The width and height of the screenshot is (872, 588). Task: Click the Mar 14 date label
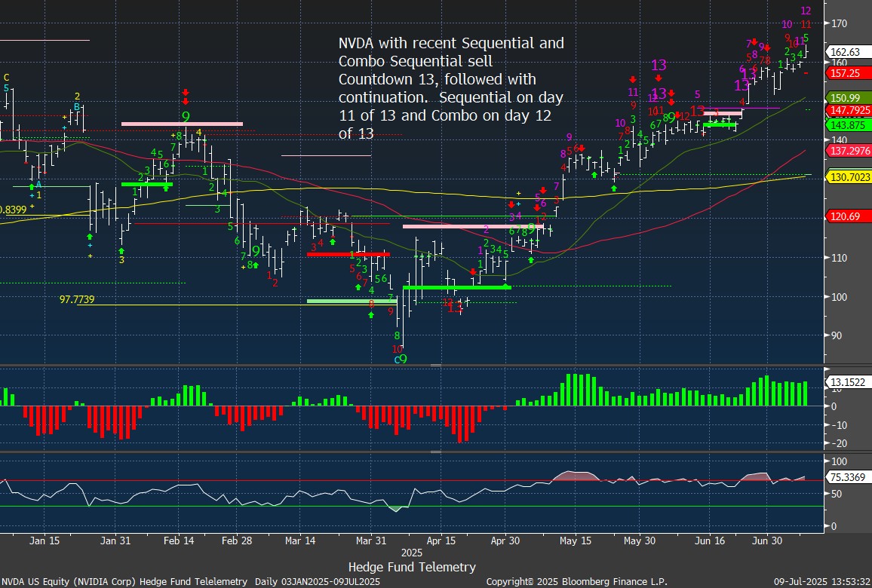point(300,541)
